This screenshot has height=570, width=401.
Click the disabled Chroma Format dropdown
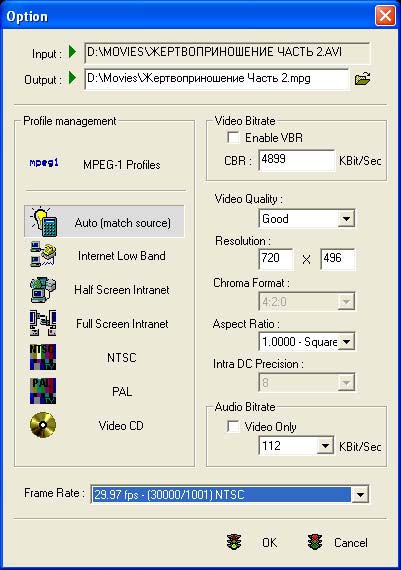click(307, 301)
